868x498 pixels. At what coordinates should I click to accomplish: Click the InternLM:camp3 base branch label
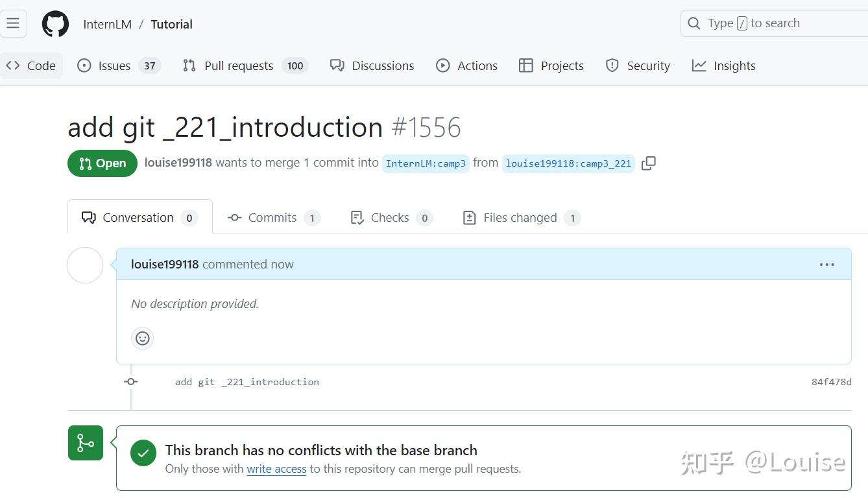point(426,163)
